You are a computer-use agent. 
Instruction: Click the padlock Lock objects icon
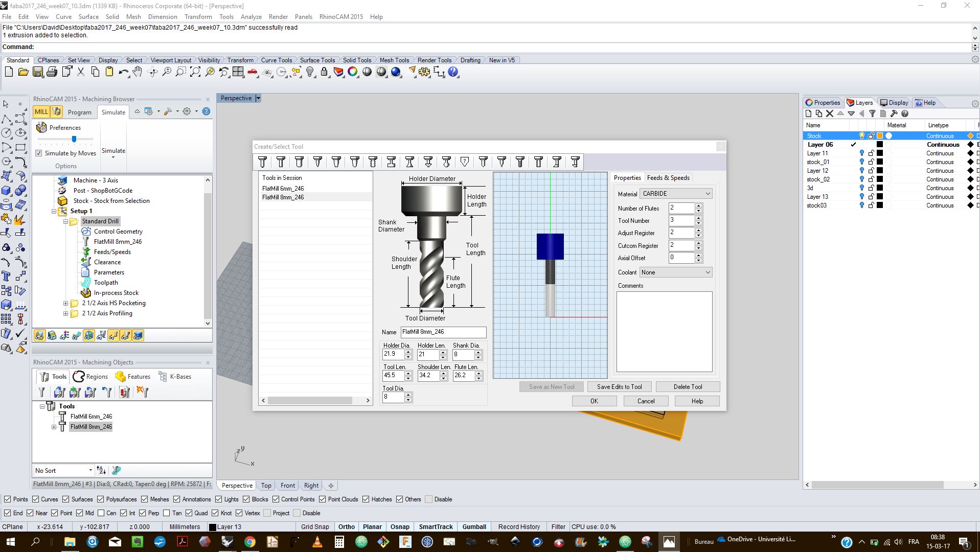[324, 72]
